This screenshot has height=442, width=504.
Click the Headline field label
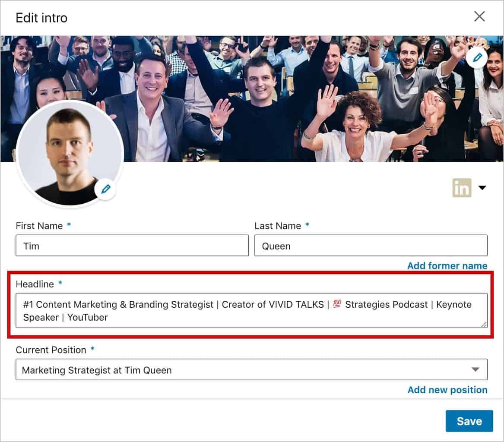pos(35,284)
